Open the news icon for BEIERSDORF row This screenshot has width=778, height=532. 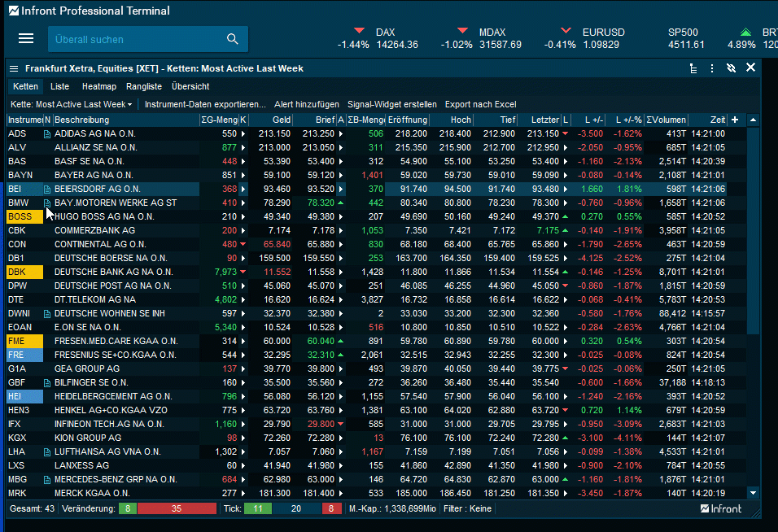tap(47, 189)
